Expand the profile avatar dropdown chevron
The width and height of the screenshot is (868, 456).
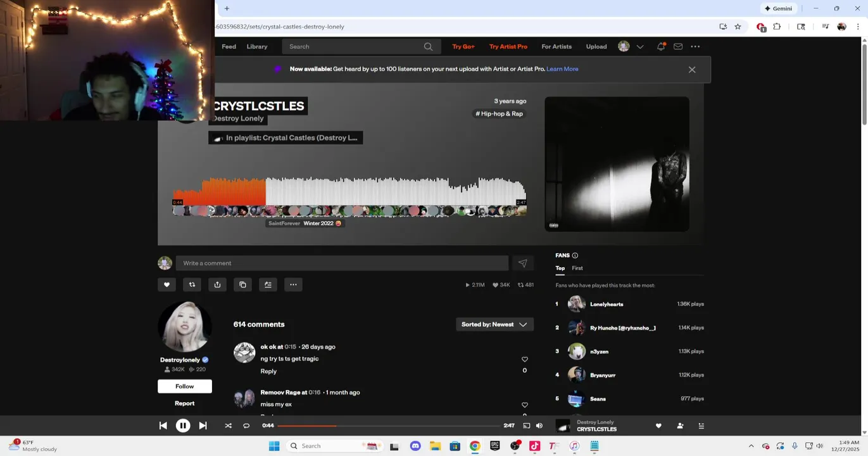640,47
